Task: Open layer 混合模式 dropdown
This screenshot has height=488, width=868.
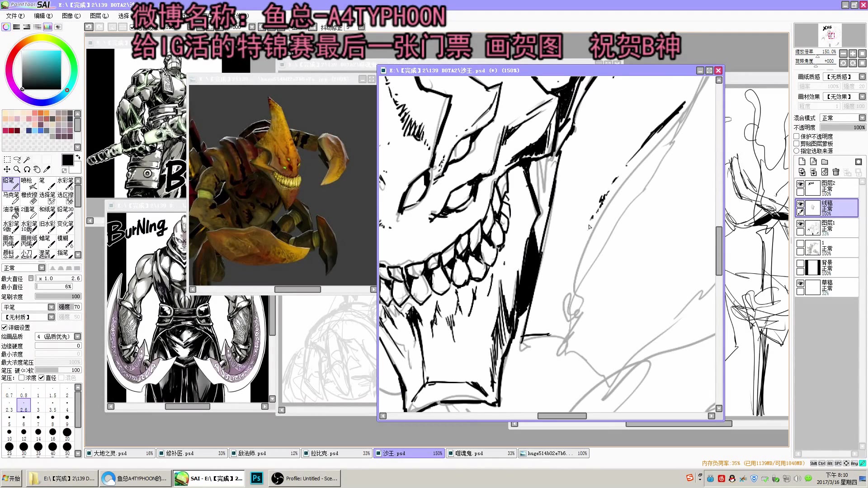Action: point(843,118)
